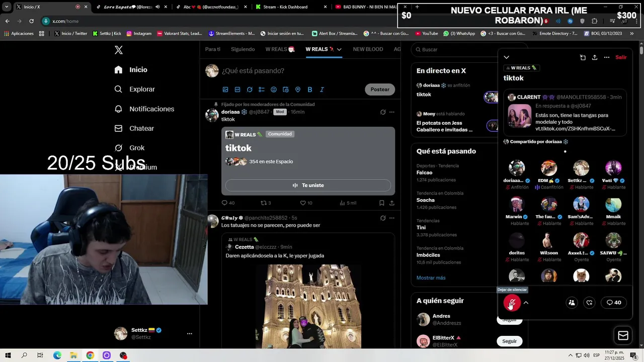
Task: Switch to W REALS Santa tab
Action: point(280,49)
